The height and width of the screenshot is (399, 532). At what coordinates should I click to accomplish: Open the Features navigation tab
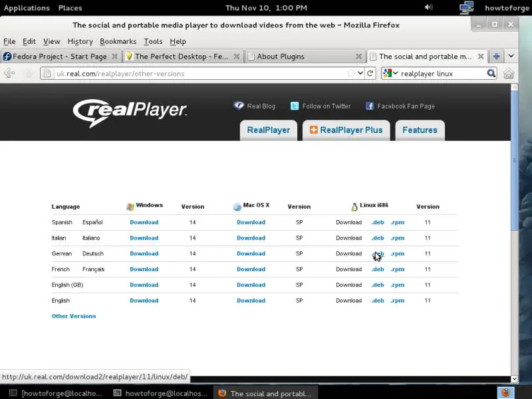click(420, 130)
